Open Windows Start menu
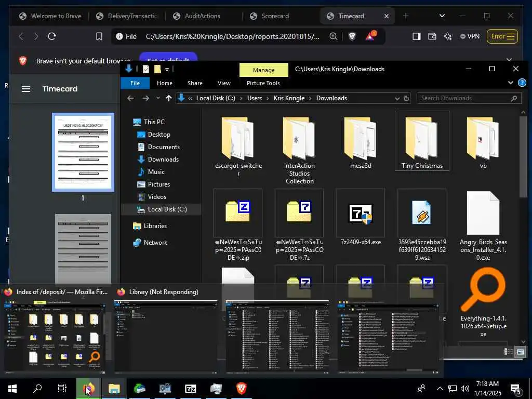The width and height of the screenshot is (532, 399). (x=12, y=389)
